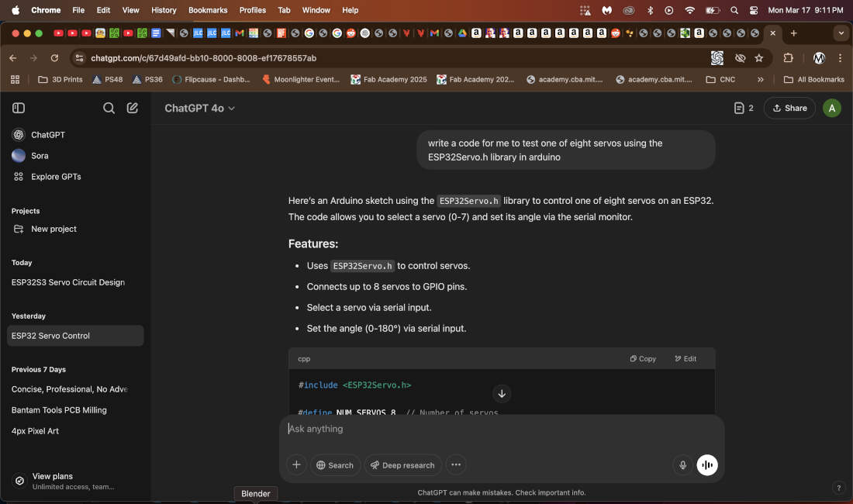The image size is (853, 504).
Task: Toggle the Search tool in composer
Action: click(335, 465)
